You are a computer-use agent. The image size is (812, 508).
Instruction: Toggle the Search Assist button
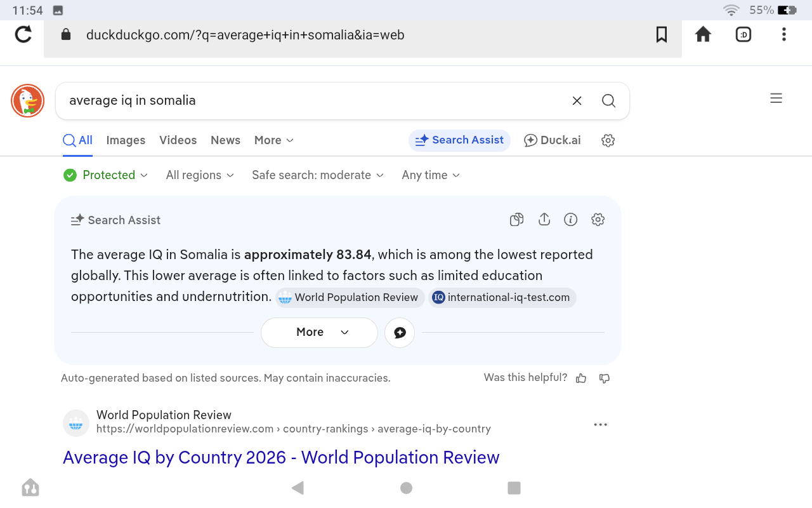tap(459, 140)
